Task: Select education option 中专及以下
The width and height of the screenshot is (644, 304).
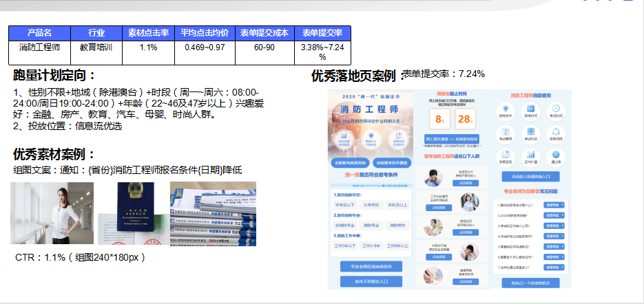Action: pyautogui.click(x=344, y=205)
